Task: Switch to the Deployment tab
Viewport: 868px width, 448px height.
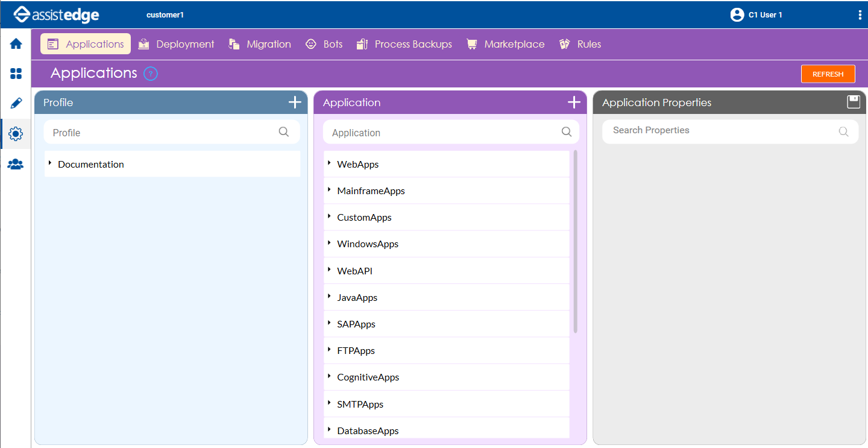Action: (x=176, y=44)
